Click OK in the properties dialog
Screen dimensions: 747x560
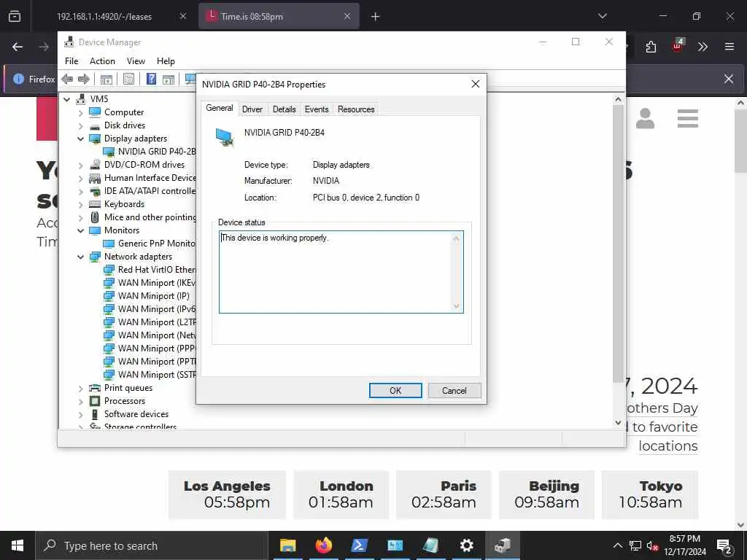(x=395, y=391)
